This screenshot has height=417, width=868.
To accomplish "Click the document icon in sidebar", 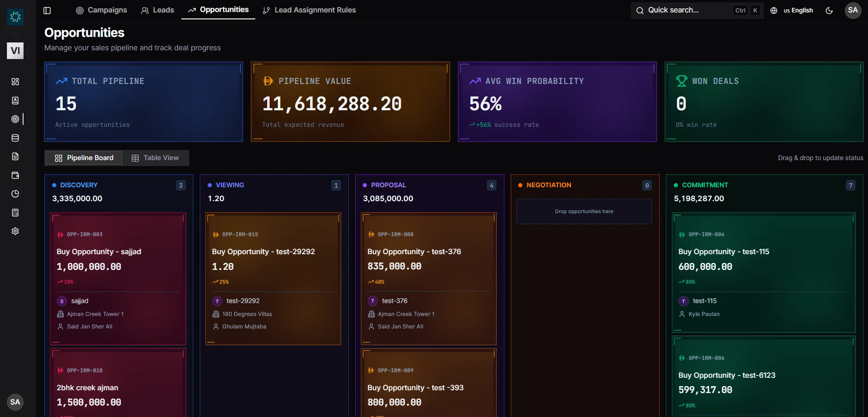I will point(15,156).
